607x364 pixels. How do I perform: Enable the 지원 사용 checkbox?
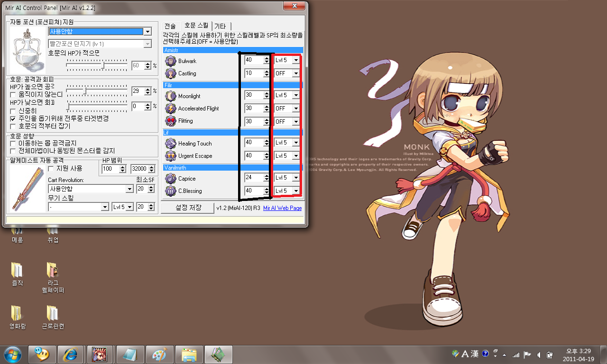point(52,169)
